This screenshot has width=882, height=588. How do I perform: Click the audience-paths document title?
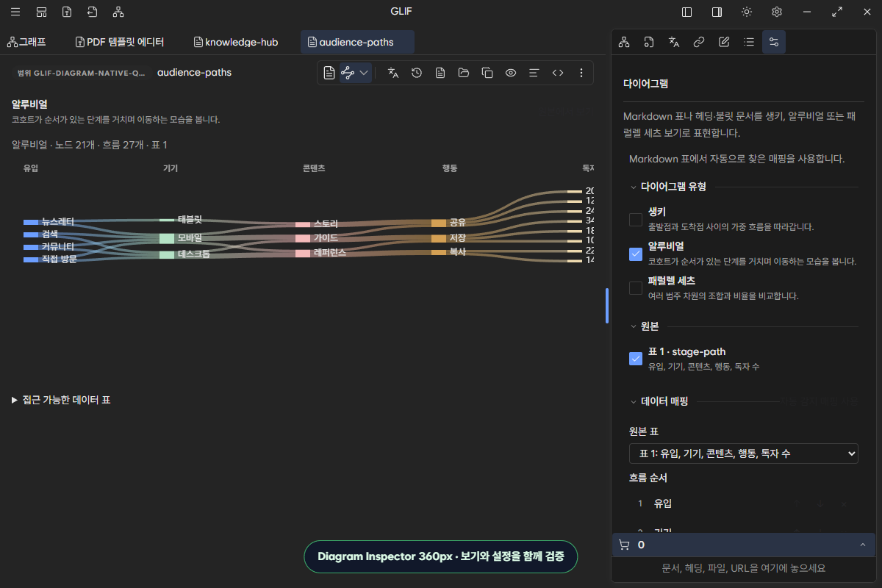194,73
